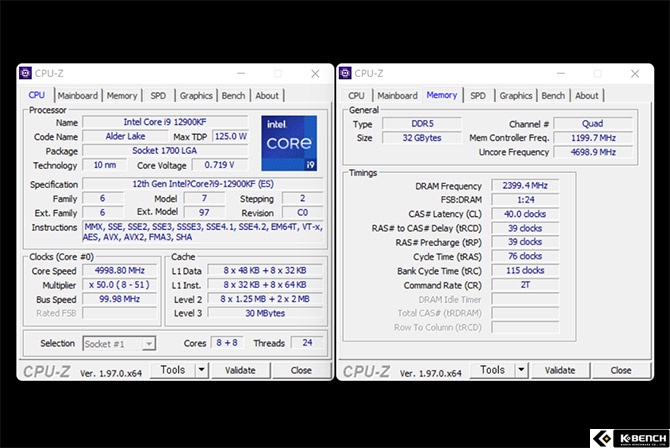Image resolution: width=670 pixels, height=448 pixels.
Task: Click core speed value '4998.80 MHz'
Action: 120,271
